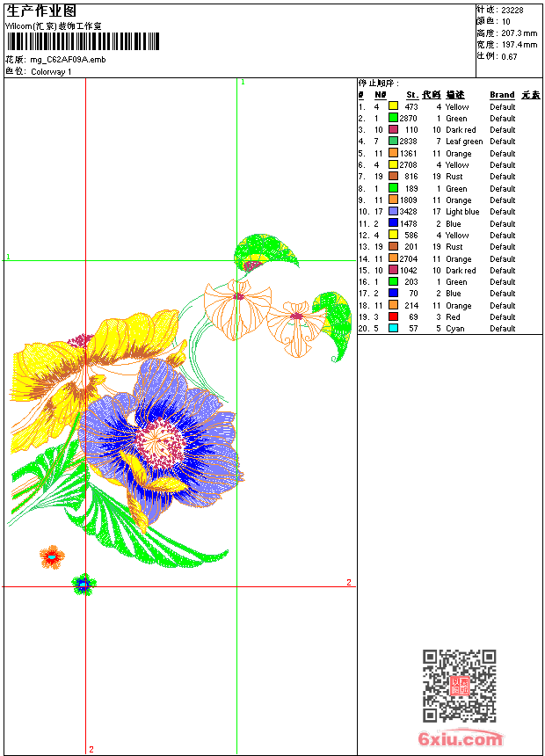Click the green leaf at top of design
Viewport: 545px width, 756px height.
point(265,251)
